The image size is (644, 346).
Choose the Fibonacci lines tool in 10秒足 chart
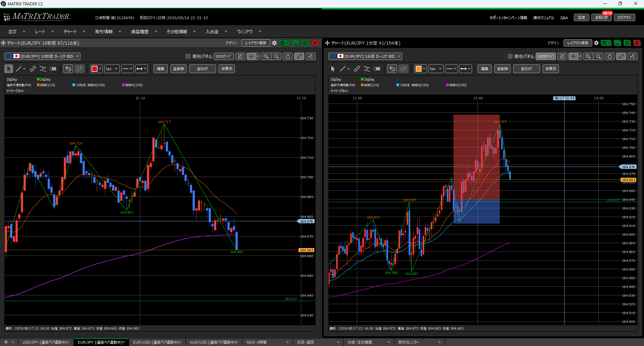[x=43, y=69]
